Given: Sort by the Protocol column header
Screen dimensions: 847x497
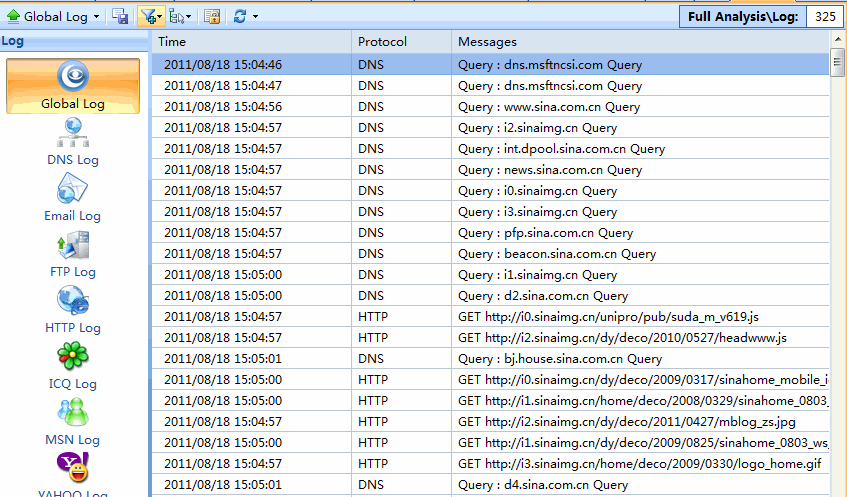Looking at the screenshot, I should point(401,42).
